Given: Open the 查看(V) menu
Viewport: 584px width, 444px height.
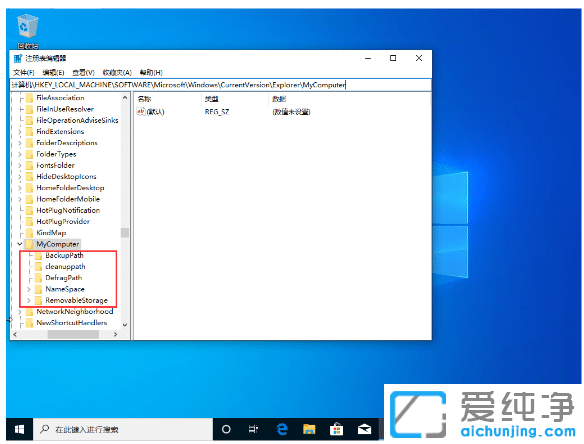Looking at the screenshot, I should pos(83,72).
